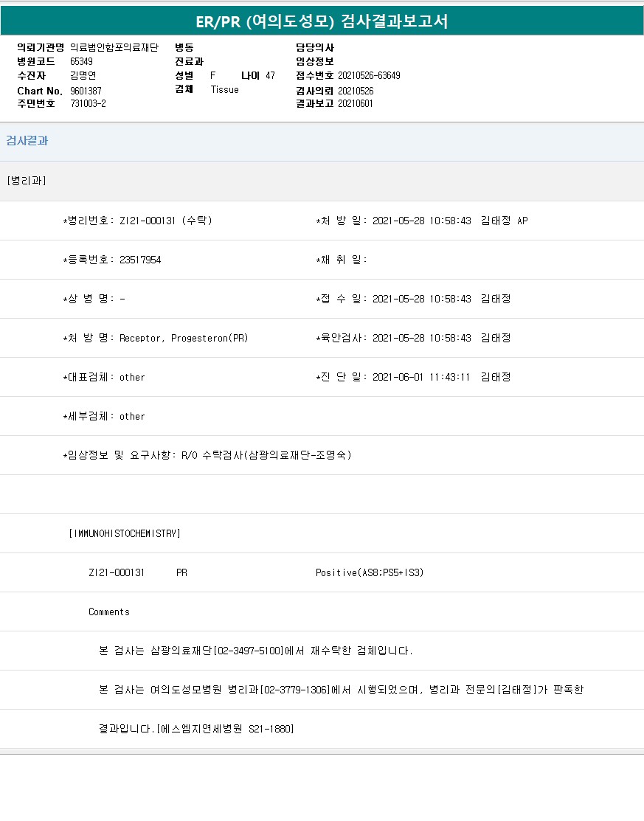Click the sex value F
644x821 pixels.
[x=212, y=75]
